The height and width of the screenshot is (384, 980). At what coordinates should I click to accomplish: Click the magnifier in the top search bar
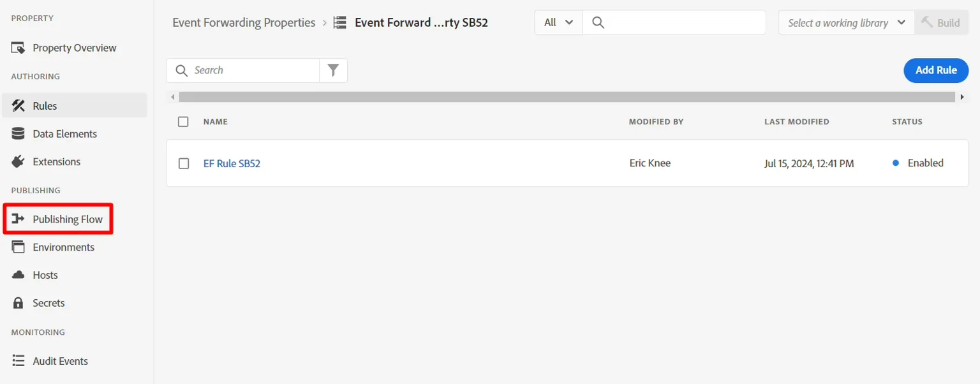(598, 22)
